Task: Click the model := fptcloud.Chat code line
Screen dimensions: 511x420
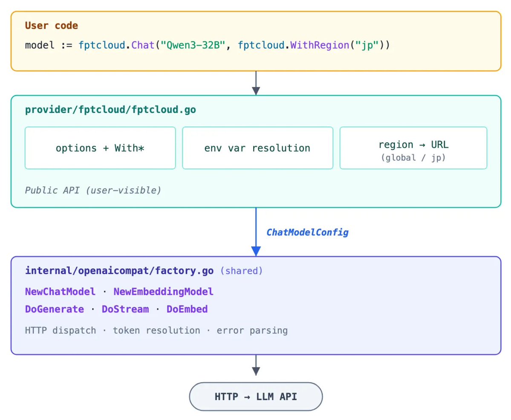Action: (207, 45)
